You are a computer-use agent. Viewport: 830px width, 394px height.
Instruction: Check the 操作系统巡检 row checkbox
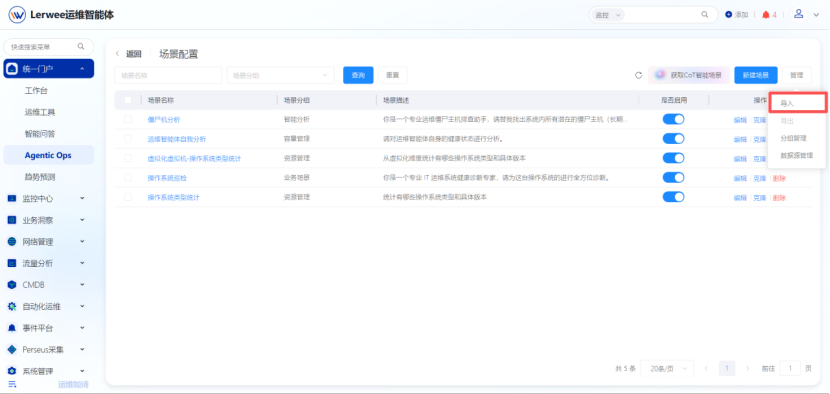pos(128,177)
